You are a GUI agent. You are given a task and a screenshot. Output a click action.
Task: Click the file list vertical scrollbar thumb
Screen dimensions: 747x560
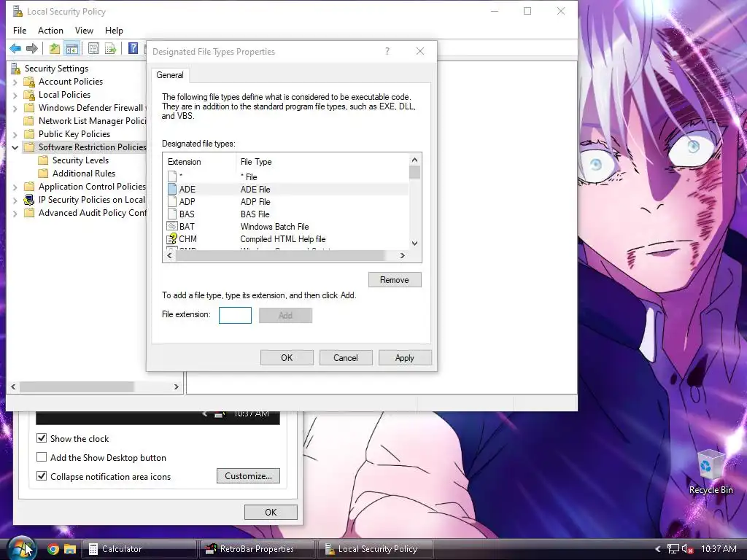414,172
